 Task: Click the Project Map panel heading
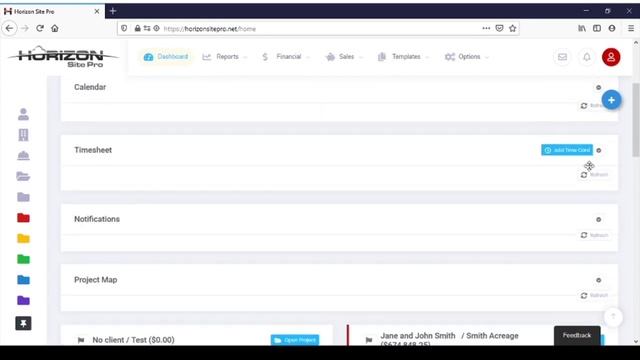click(x=96, y=280)
